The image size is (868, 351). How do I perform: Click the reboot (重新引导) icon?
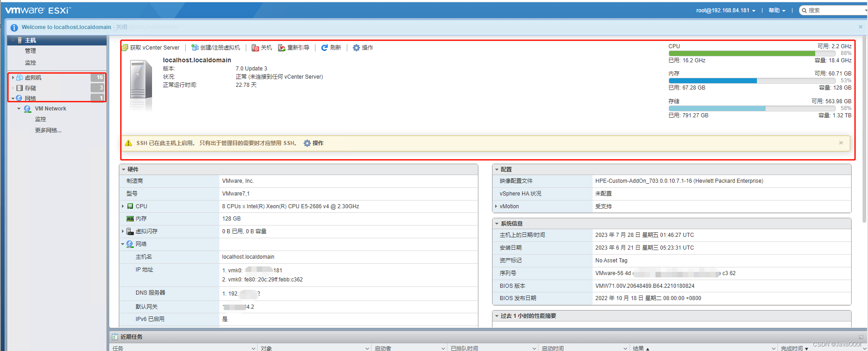pos(282,48)
